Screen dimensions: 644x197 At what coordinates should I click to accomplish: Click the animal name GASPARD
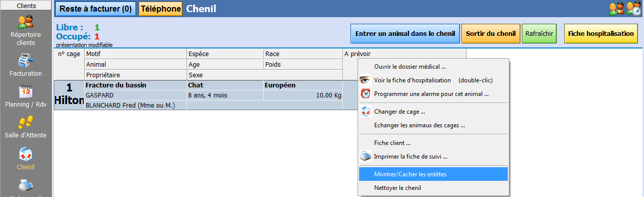coord(136,95)
